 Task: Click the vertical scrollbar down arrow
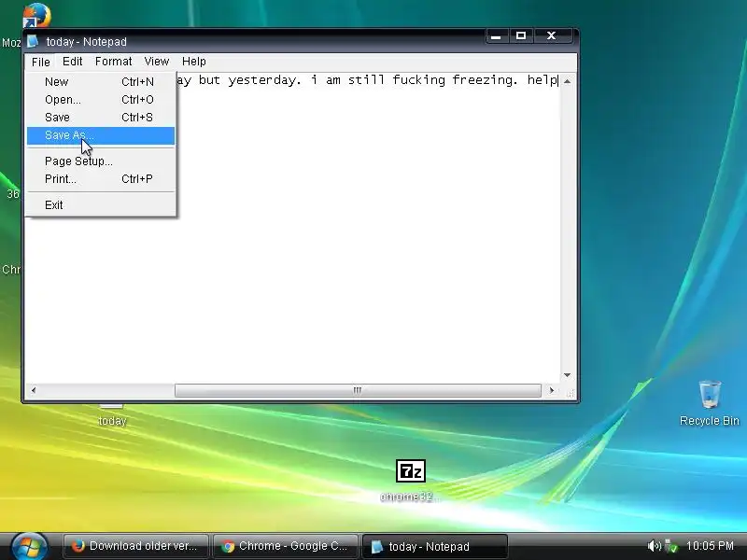[x=567, y=375]
